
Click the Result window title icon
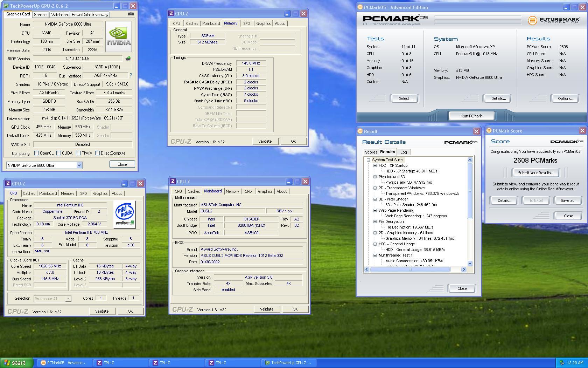pyautogui.click(x=360, y=131)
